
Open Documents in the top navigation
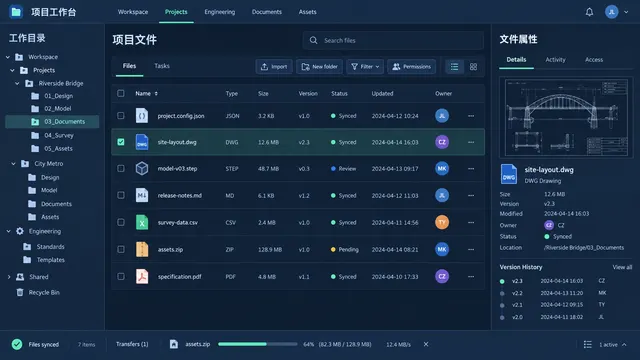[267, 12]
